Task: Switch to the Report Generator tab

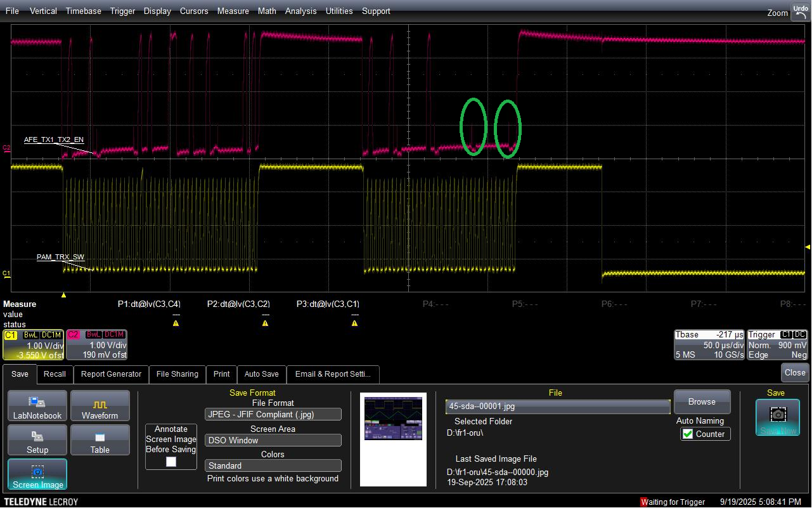Action: [x=111, y=374]
